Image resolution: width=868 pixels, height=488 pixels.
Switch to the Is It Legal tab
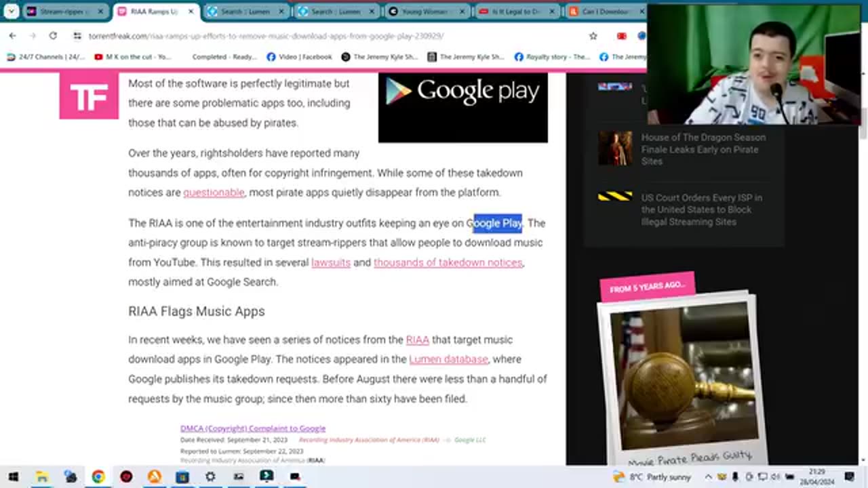(x=517, y=12)
